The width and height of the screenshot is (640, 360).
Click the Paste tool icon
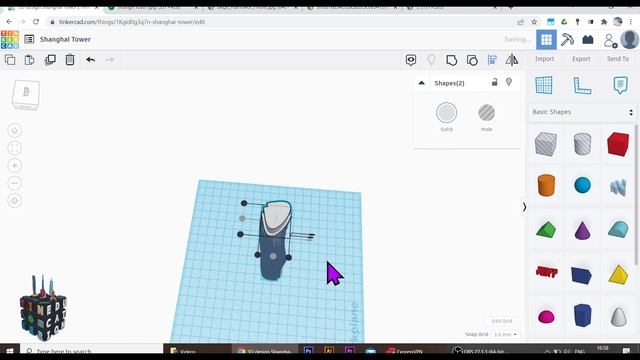point(29,60)
